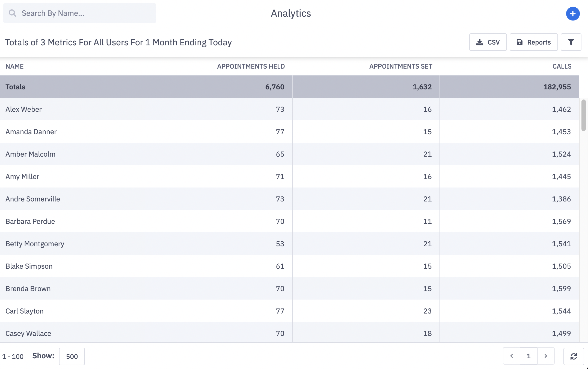This screenshot has height=369, width=588.
Task: Go to the previous page arrow
Action: (x=512, y=356)
